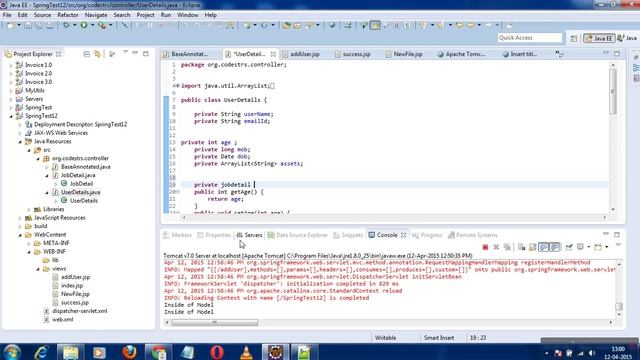Expand the Invoice 1.0 project
640x360 pixels.
click(x=11, y=65)
